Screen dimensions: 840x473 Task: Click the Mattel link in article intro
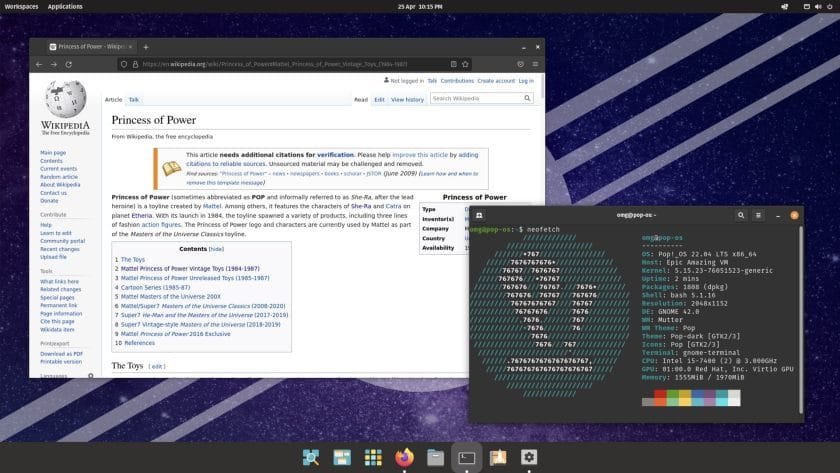[x=212, y=206]
